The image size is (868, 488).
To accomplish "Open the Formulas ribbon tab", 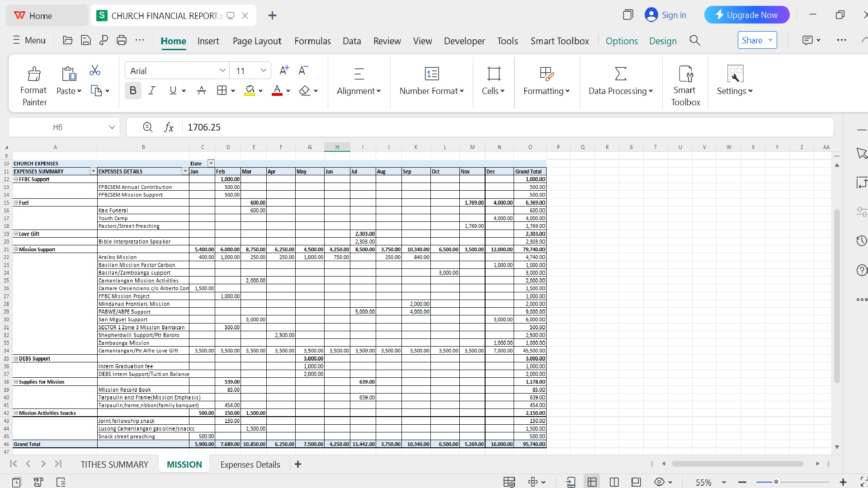I will 312,41.
